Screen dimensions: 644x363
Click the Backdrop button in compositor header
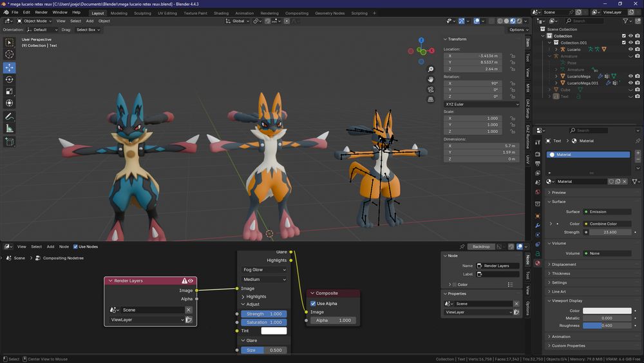click(x=481, y=246)
